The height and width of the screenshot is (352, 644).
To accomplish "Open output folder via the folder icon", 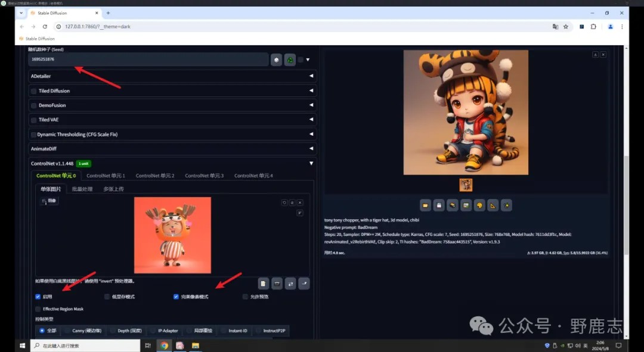I will coord(426,205).
